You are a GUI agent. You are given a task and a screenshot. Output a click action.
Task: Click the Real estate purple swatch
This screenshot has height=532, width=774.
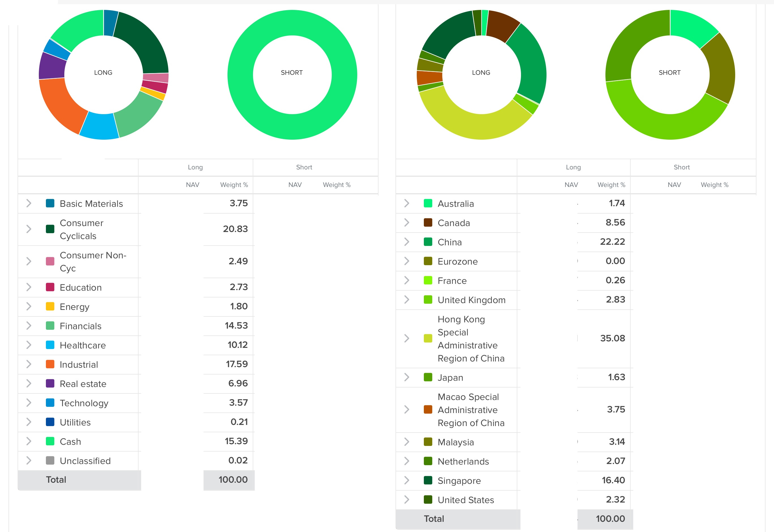pyautogui.click(x=50, y=384)
